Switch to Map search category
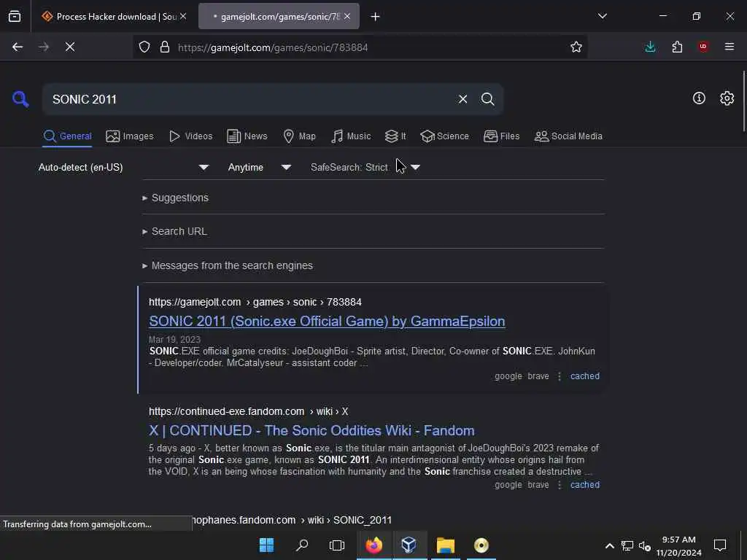Viewport: 747px width, 560px height. [299, 136]
